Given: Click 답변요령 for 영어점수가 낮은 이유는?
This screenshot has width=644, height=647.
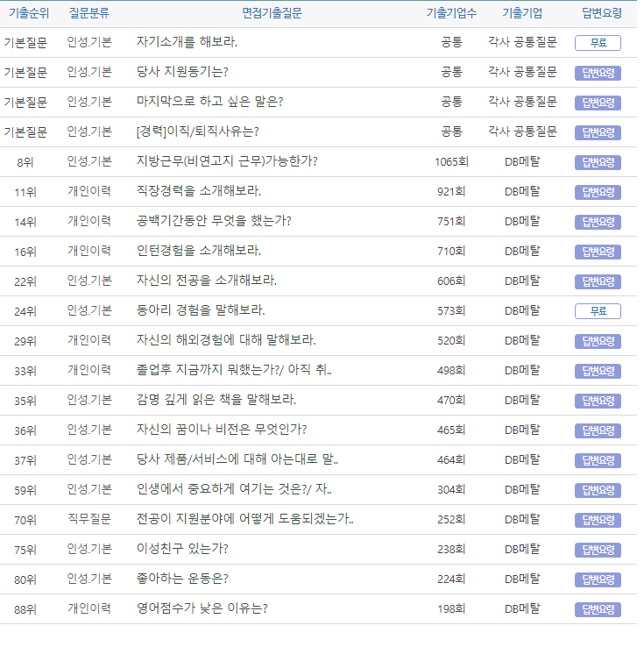Looking at the screenshot, I should (598, 609).
